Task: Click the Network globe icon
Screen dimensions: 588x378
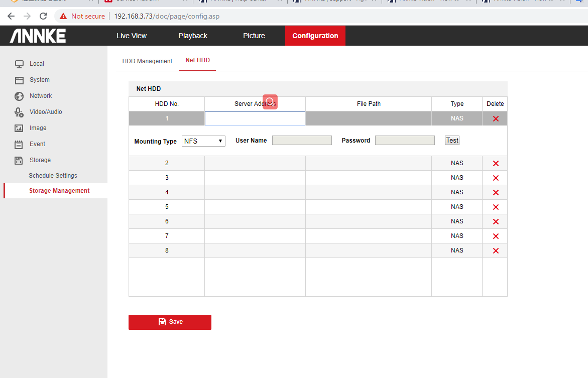Action: 19,96
